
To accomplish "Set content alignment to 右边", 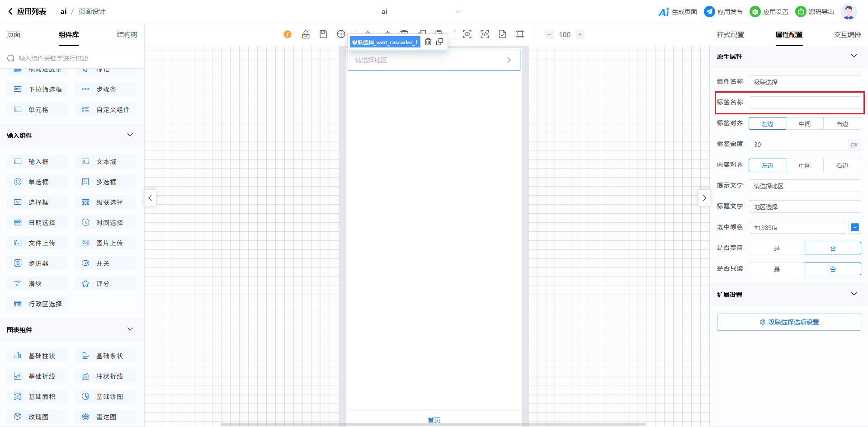I will (x=842, y=165).
